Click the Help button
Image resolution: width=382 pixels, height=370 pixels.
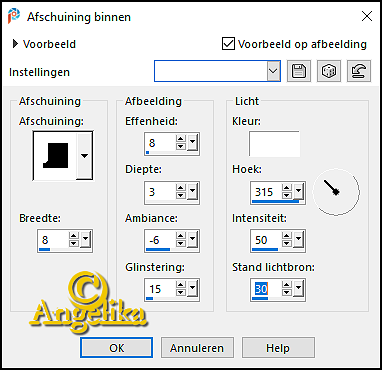(278, 348)
